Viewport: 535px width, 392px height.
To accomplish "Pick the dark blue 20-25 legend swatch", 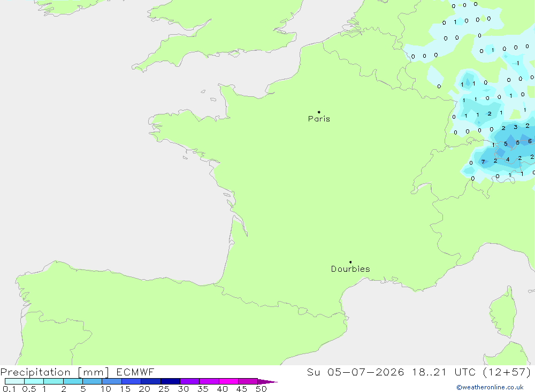I will (151, 381).
